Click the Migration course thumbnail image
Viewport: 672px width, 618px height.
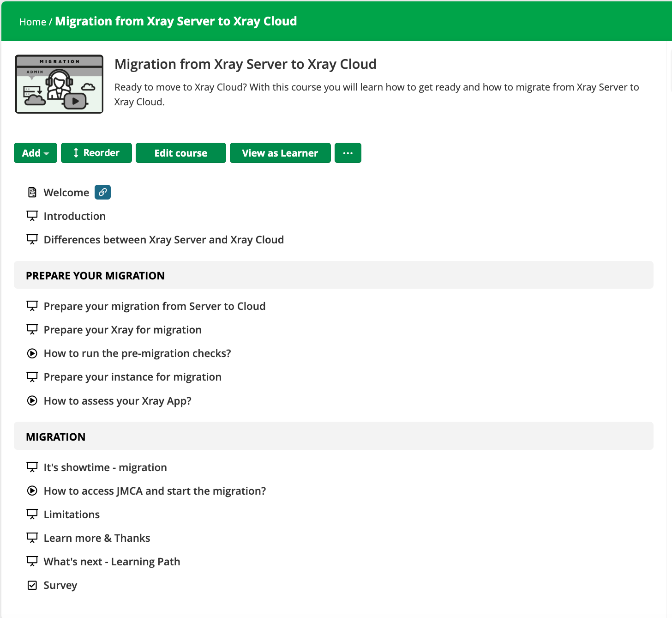(59, 84)
